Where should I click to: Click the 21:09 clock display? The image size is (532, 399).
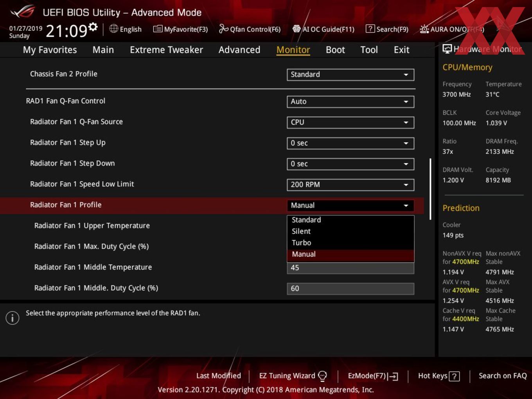66,31
